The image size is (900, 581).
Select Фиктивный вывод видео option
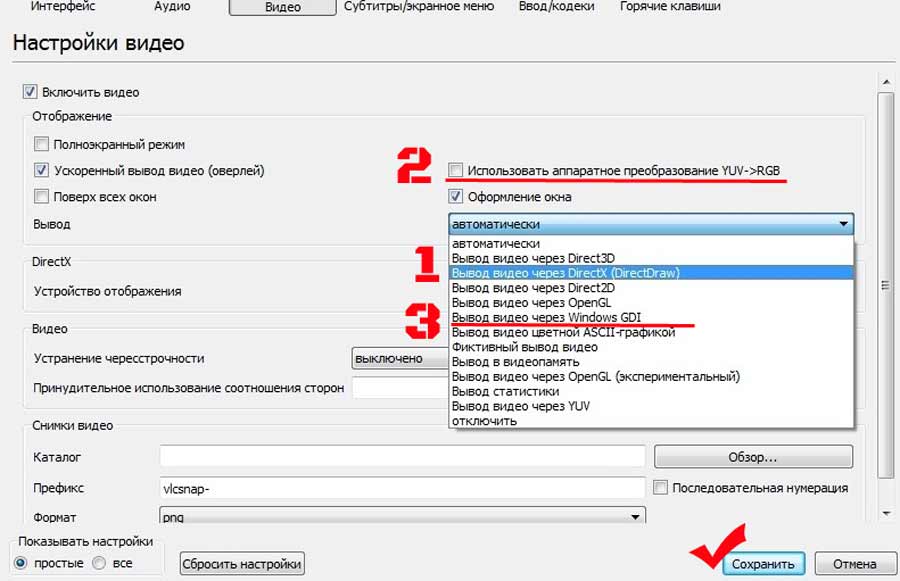(651, 347)
